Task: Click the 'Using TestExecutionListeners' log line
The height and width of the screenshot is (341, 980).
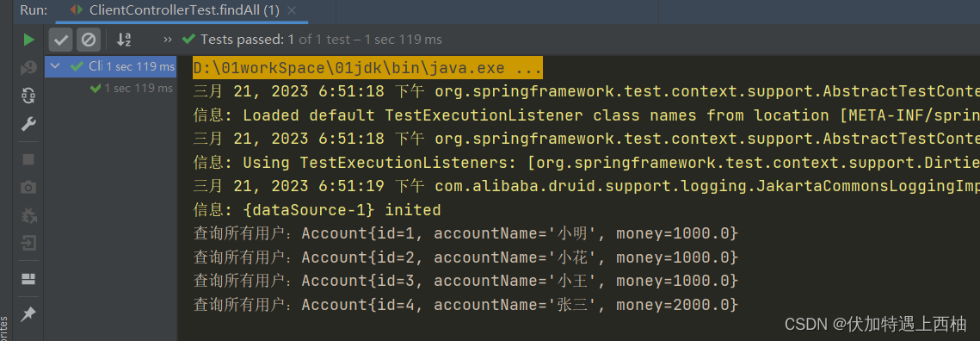Action: [586, 163]
